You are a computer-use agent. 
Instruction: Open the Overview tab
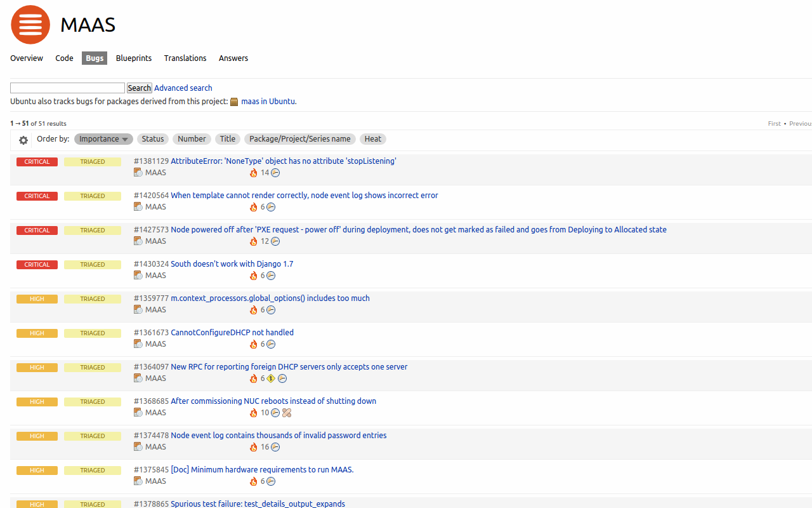coord(27,58)
